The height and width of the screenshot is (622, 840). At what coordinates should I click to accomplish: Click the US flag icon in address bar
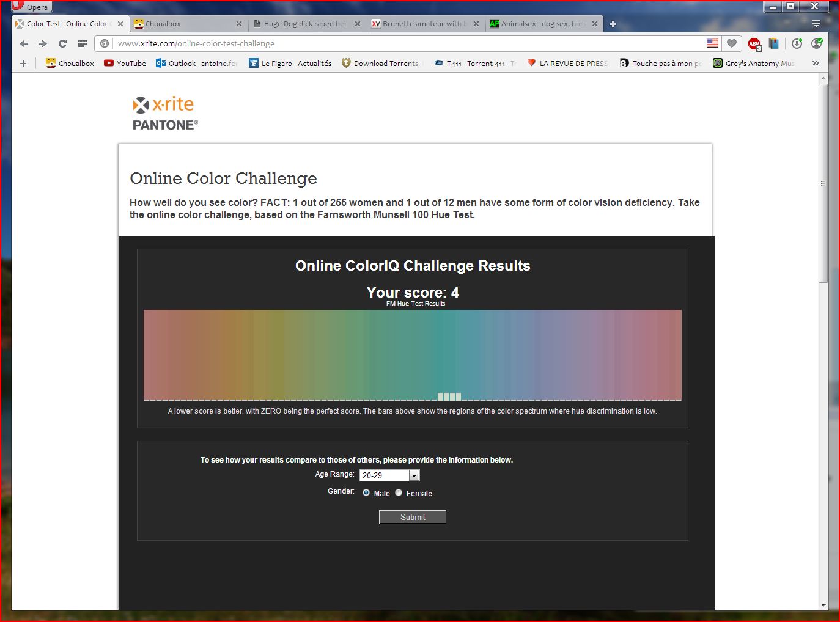[712, 43]
